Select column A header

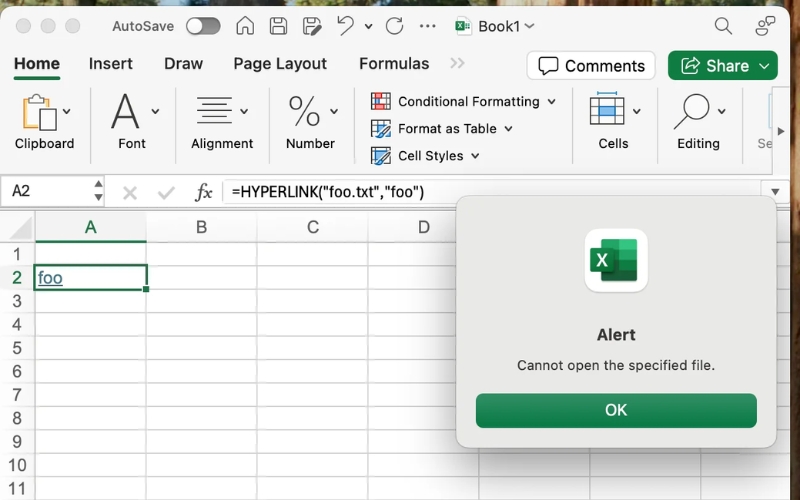point(91,227)
